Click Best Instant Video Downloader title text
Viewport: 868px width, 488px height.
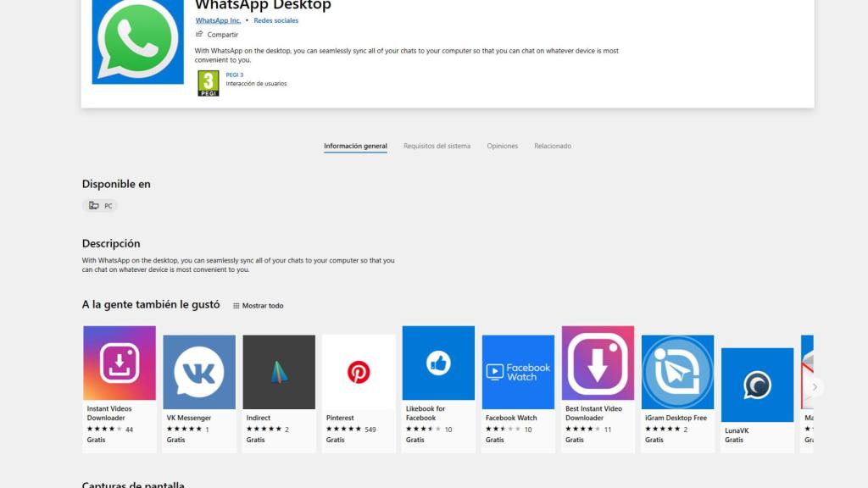point(593,413)
